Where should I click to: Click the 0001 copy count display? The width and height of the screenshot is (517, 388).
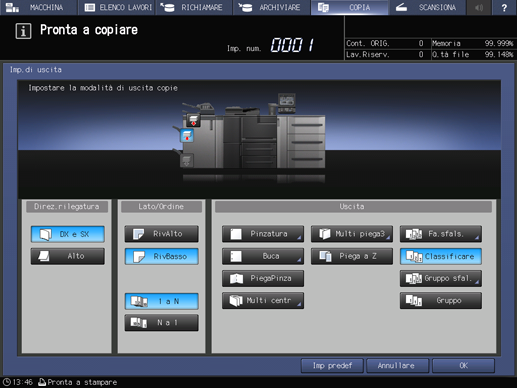coord(292,45)
